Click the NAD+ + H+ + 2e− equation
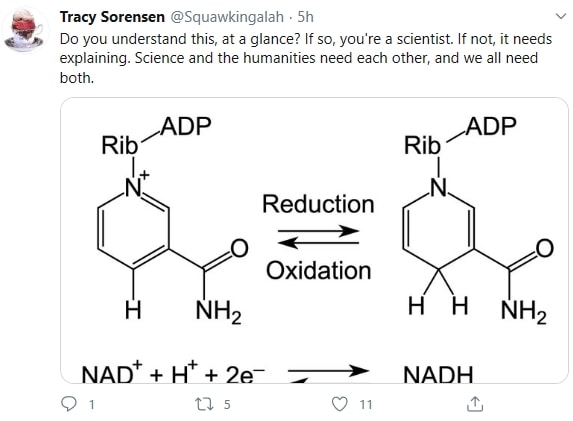Image resolution: width=573 pixels, height=421 pixels. click(173, 373)
